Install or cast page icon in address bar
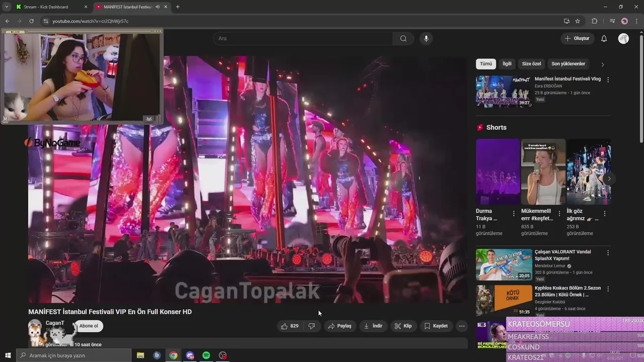644x362 pixels. coord(567,21)
